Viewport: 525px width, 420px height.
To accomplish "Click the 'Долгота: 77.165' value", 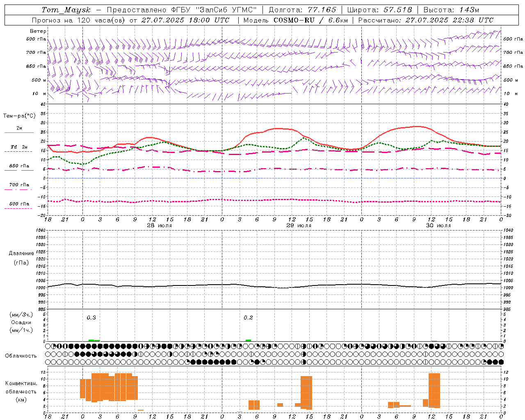I will coord(302,10).
